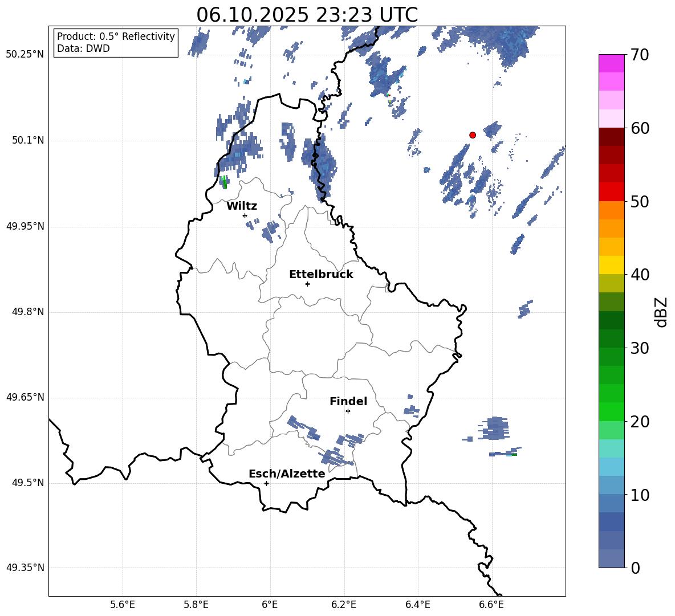The image size is (675, 616).
Task: Click the Product: 0.5° Reflectivity text
Action: pyautogui.click(x=116, y=36)
